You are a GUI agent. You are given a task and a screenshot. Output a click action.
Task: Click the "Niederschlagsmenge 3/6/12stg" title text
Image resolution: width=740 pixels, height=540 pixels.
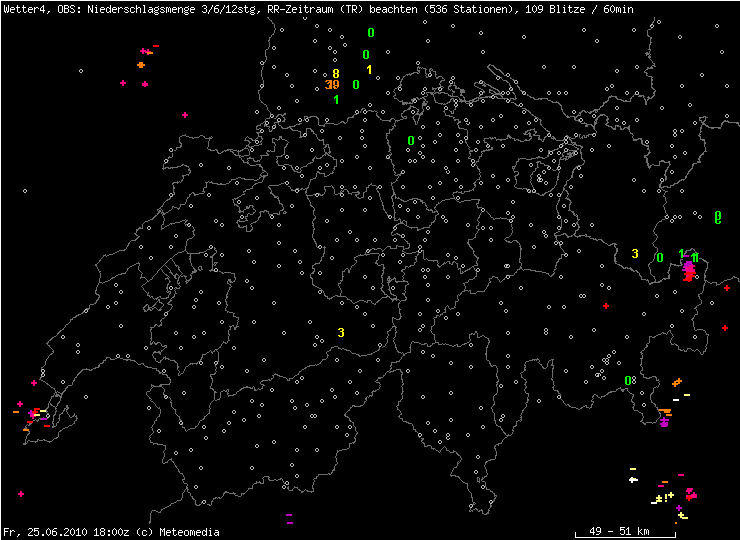[x=168, y=9]
